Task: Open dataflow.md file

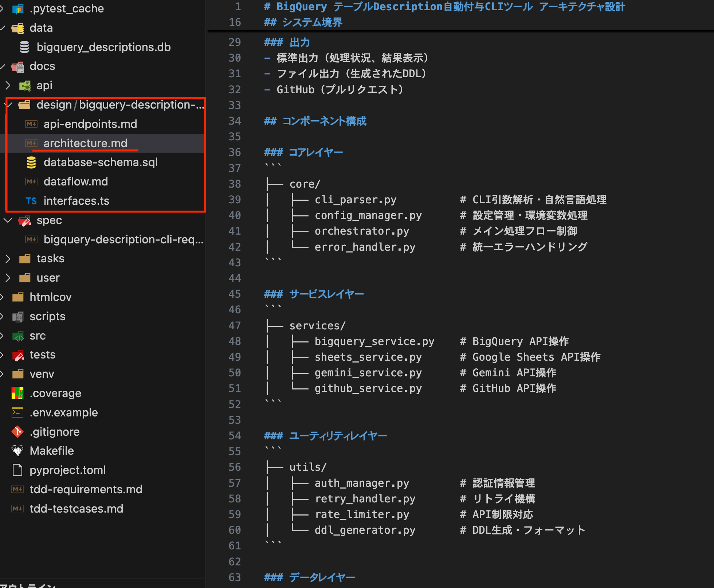Action: pyautogui.click(x=76, y=181)
